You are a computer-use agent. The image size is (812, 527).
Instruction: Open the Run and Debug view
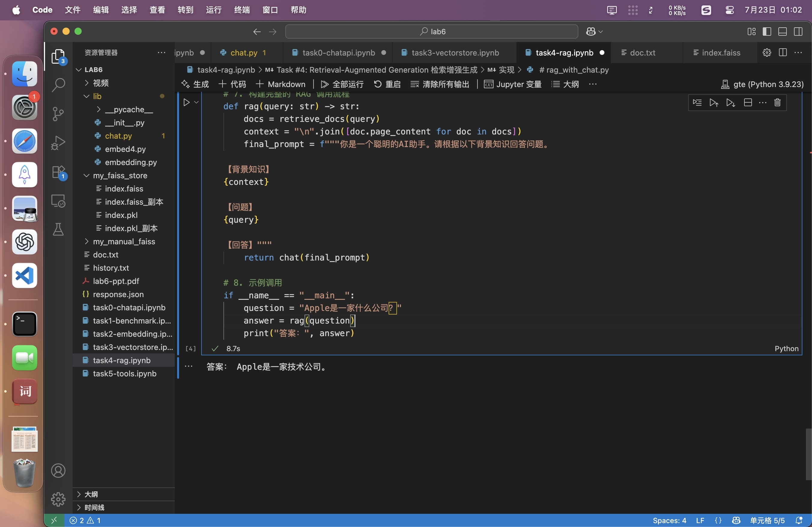pos(58,143)
